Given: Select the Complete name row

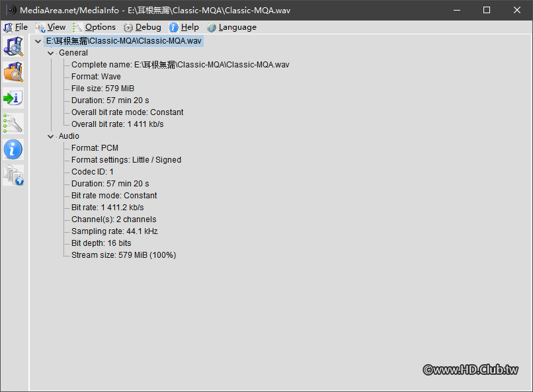Looking at the screenshot, I should pyautogui.click(x=180, y=65).
